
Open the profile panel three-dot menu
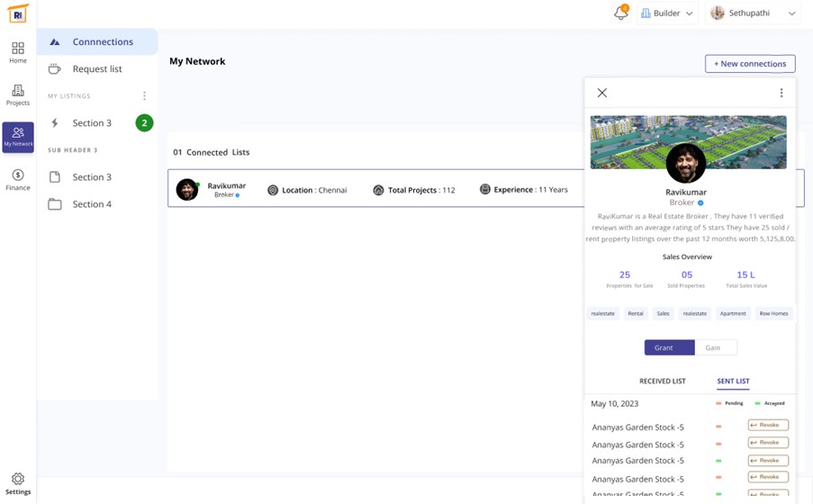coord(781,93)
